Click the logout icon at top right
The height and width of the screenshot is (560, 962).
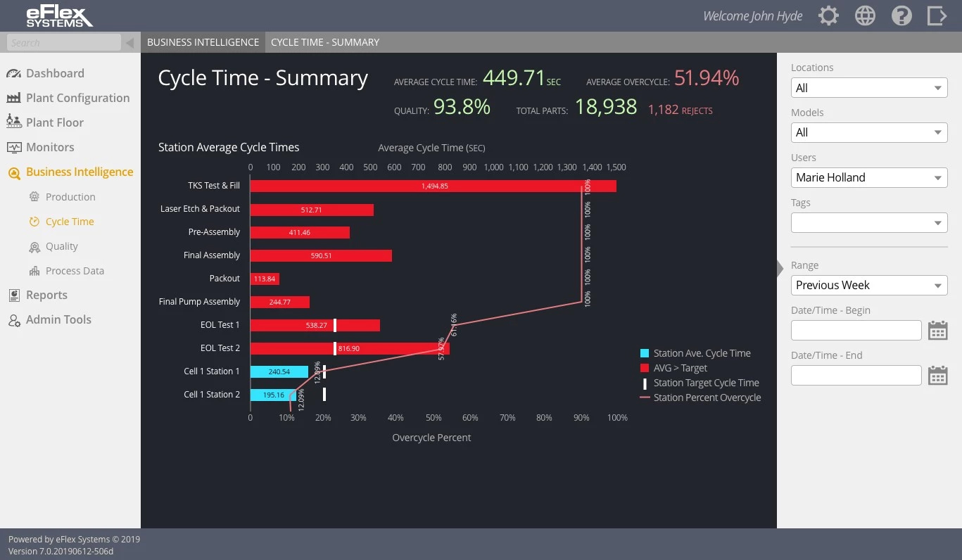coord(937,15)
